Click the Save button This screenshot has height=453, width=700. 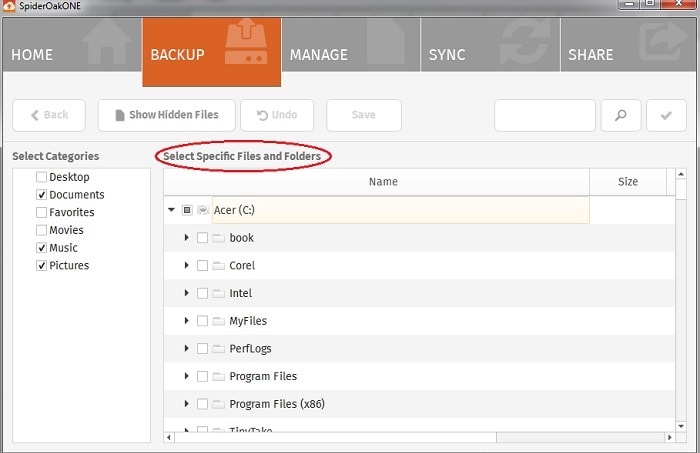[364, 115]
